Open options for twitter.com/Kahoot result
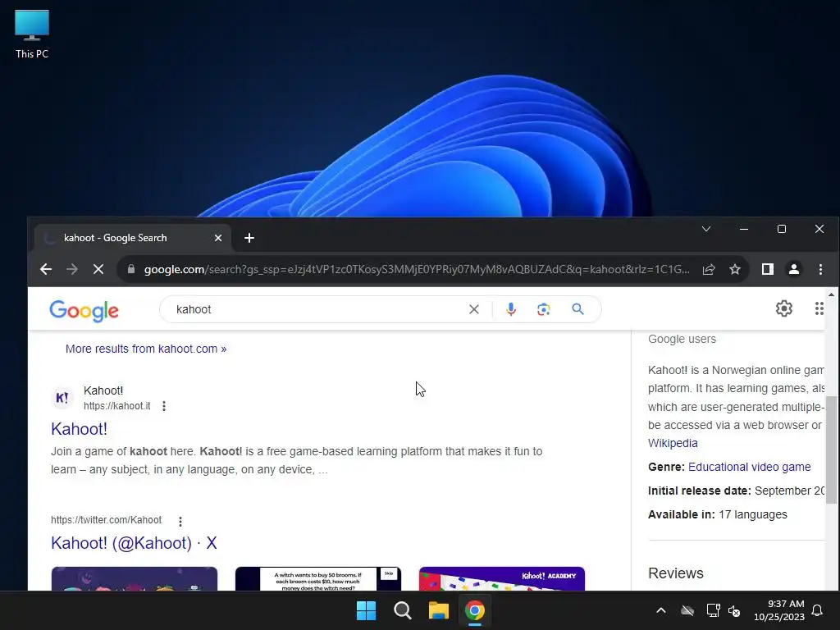 [x=180, y=521]
